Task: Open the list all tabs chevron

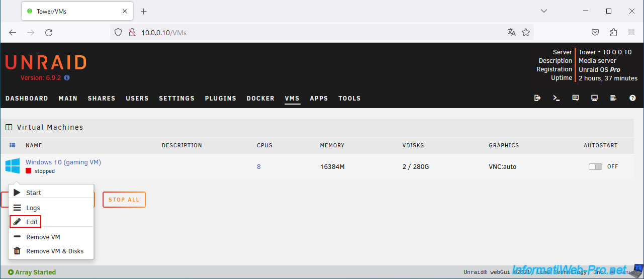Action: [x=544, y=11]
